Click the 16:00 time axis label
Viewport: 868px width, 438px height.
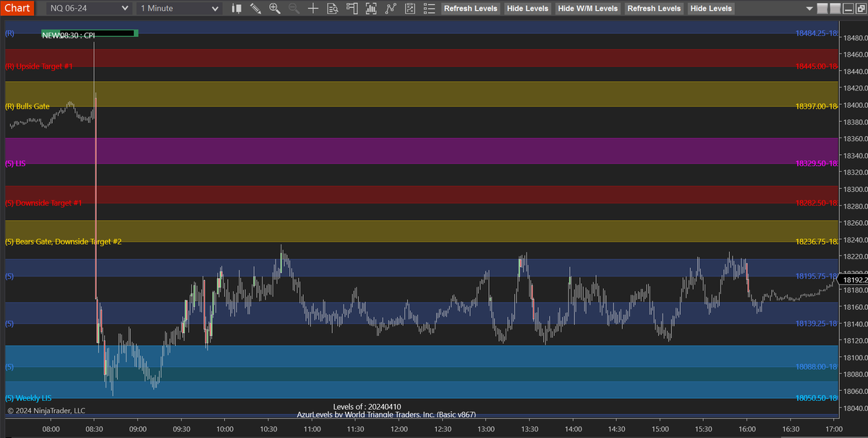(747, 429)
